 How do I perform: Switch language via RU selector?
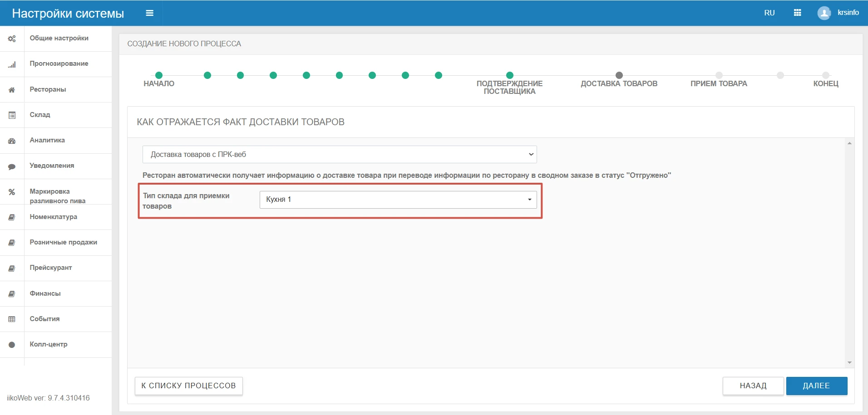(769, 13)
